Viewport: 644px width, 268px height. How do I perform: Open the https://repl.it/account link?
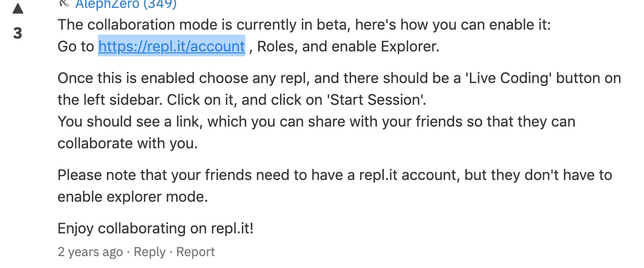(172, 46)
